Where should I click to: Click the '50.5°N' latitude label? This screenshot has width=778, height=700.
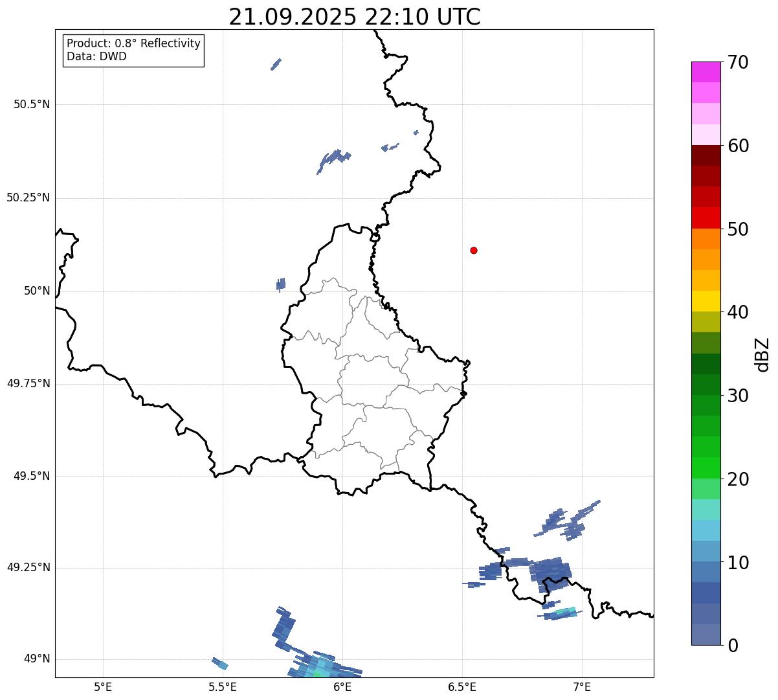32,104
